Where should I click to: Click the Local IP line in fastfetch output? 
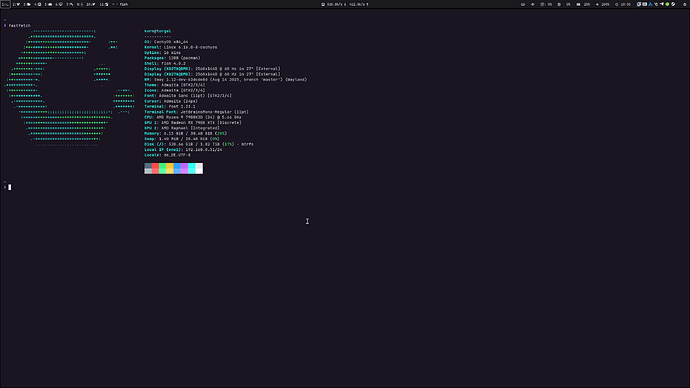pos(183,150)
